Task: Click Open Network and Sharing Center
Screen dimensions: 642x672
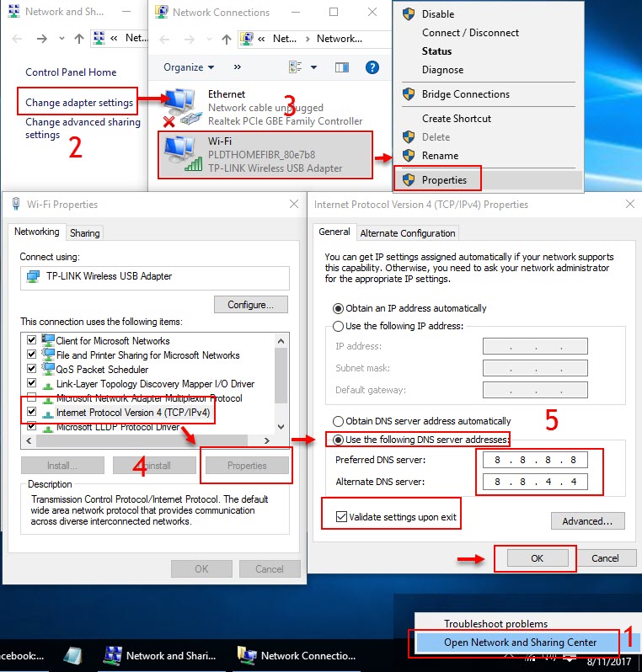Action: (520, 642)
